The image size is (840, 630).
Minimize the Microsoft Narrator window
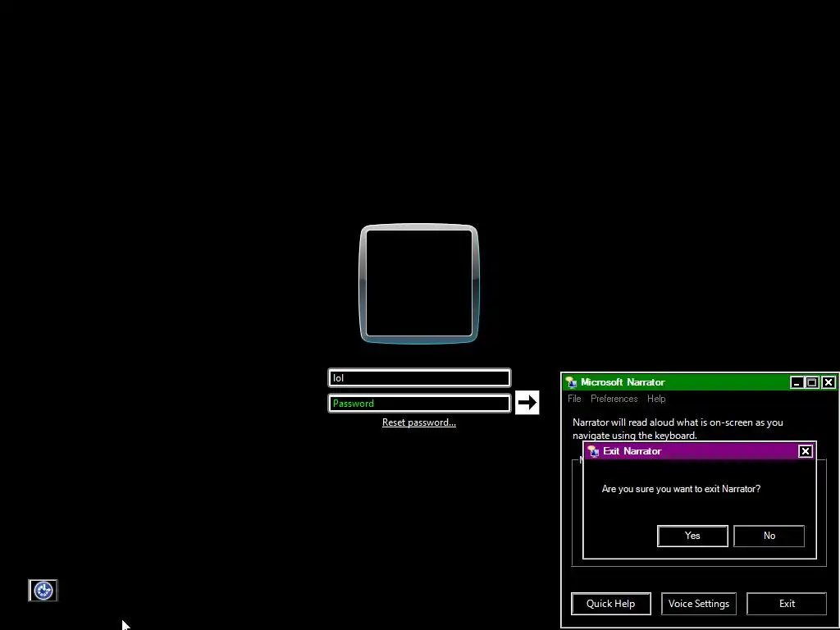point(797,382)
